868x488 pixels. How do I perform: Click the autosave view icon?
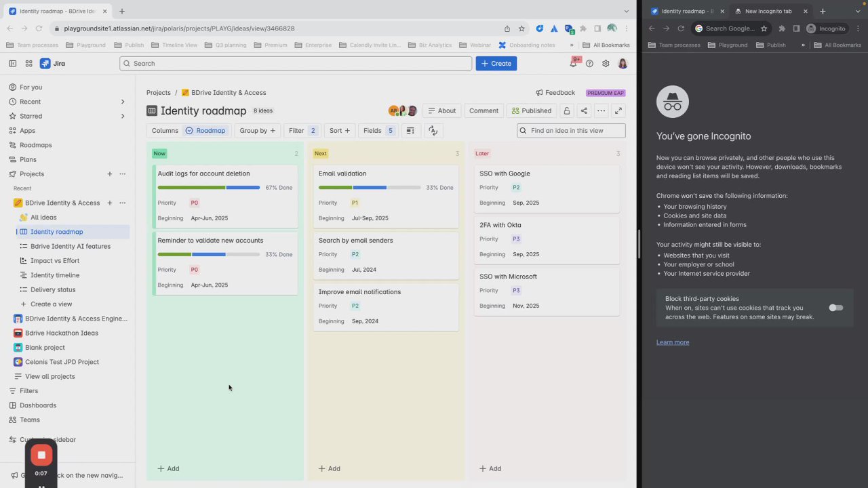(433, 130)
